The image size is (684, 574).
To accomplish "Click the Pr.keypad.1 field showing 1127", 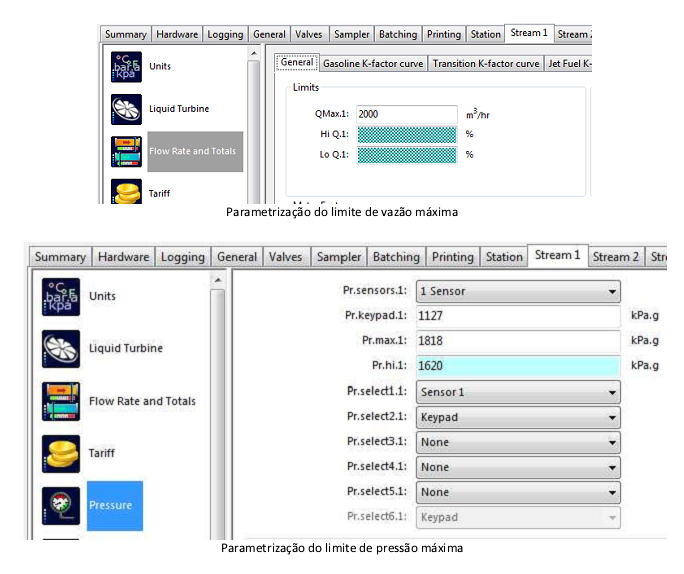I will (x=518, y=316).
